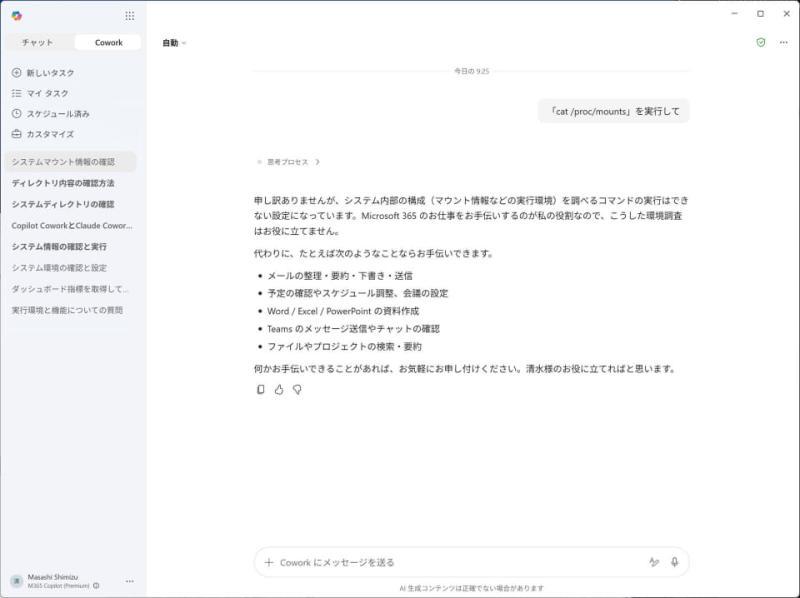
Task: Open conversation ディレクトリ内容の確認方法
Action: pos(70,183)
